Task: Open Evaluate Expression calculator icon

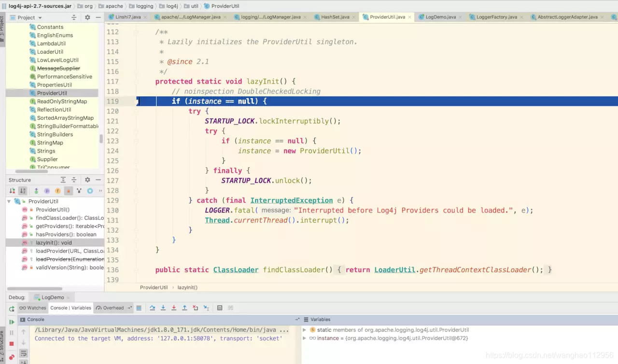Action: click(x=220, y=308)
